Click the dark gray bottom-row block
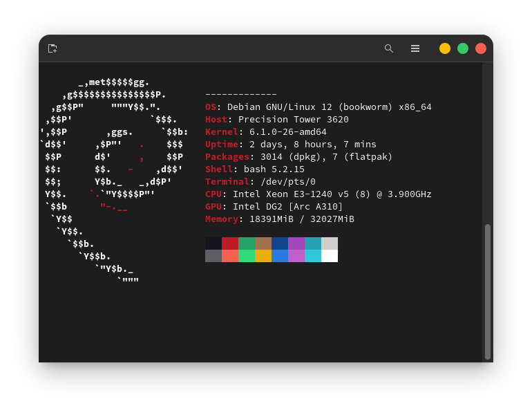This screenshot has width=532, height=406. point(213,256)
